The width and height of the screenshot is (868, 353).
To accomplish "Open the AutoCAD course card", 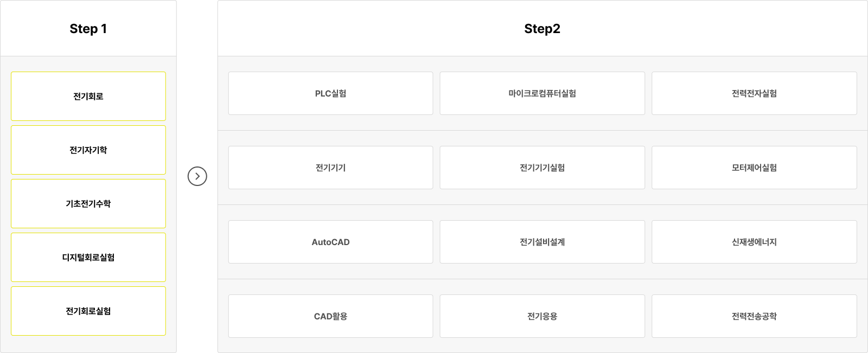I will tap(330, 242).
